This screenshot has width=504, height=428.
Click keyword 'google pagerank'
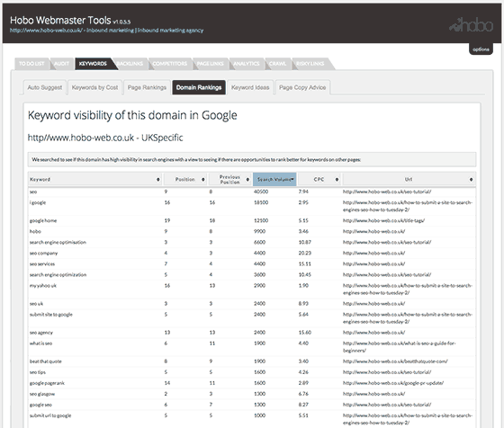(47, 383)
